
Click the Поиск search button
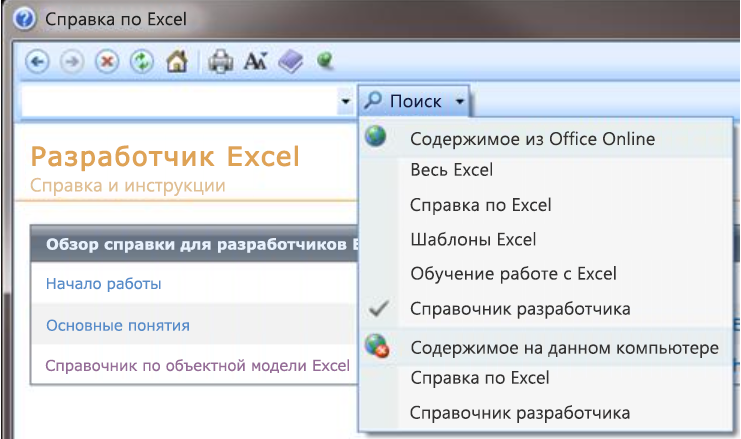coord(405,101)
